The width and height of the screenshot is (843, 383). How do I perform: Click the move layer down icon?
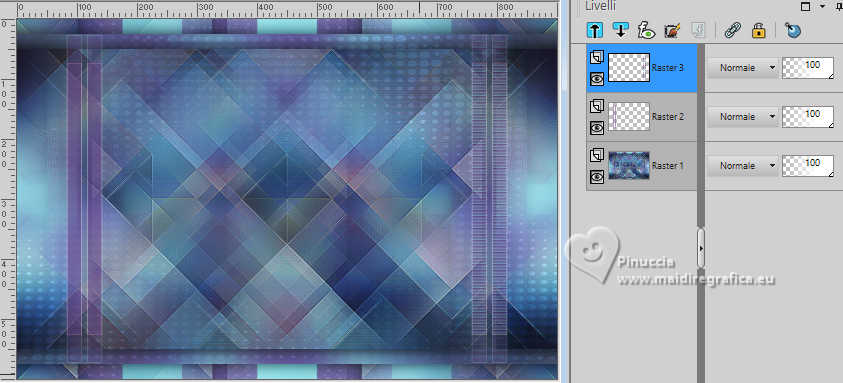(620, 31)
